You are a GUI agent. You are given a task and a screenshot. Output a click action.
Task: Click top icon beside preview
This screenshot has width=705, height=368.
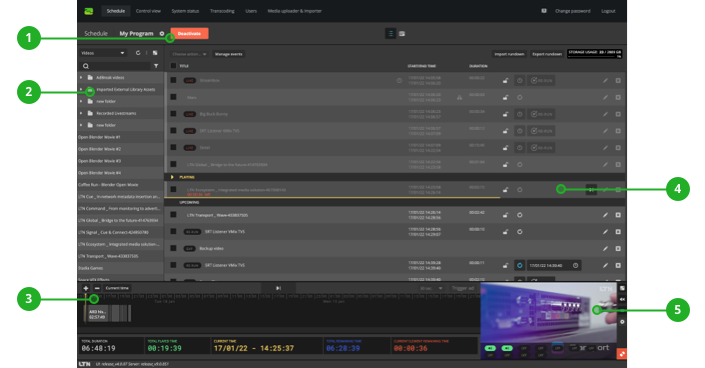(x=622, y=288)
